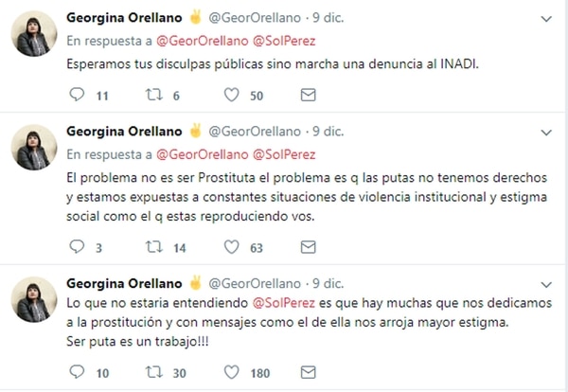Screen dimensions: 568x392
Task: Expand second tweet's options menu arrow
Action: (545, 132)
